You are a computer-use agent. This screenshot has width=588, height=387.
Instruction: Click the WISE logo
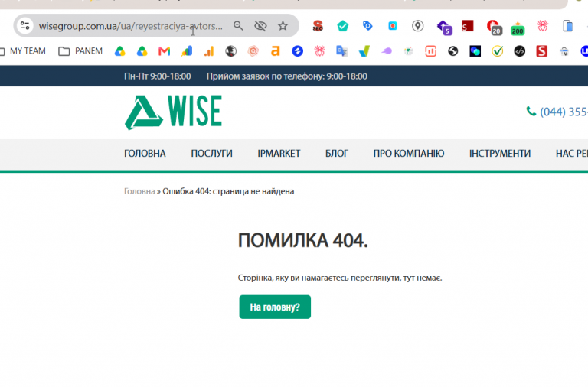coord(173,112)
